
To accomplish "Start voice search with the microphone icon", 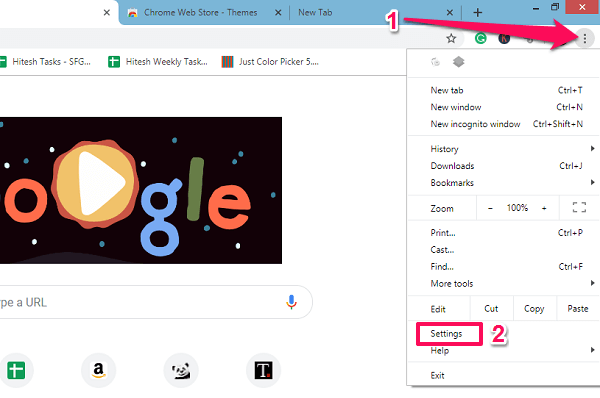I will pos(291,302).
